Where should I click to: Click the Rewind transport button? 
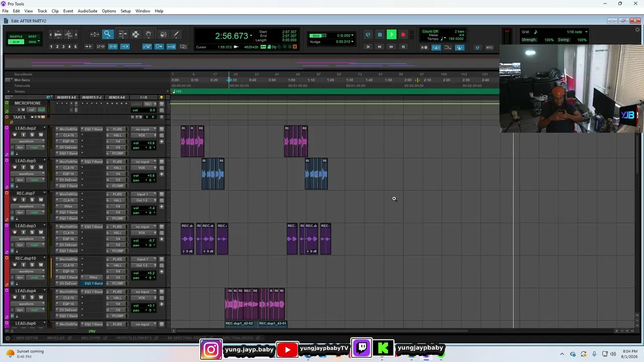tap(379, 47)
